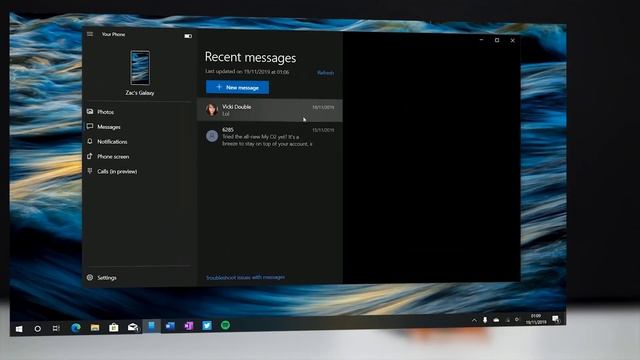Click Your Phone taskbar icon
The width and height of the screenshot is (640, 360).
(151, 326)
